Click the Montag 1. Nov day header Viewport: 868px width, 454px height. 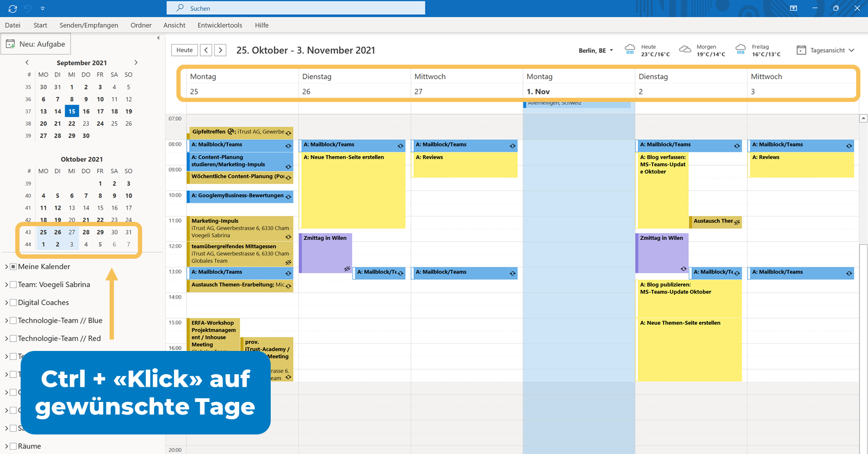coord(579,84)
